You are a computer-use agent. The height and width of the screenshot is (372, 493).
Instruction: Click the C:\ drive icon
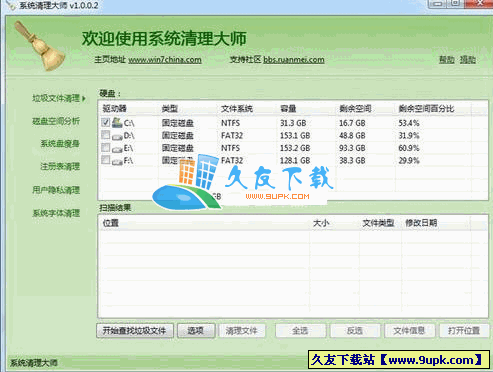117,123
